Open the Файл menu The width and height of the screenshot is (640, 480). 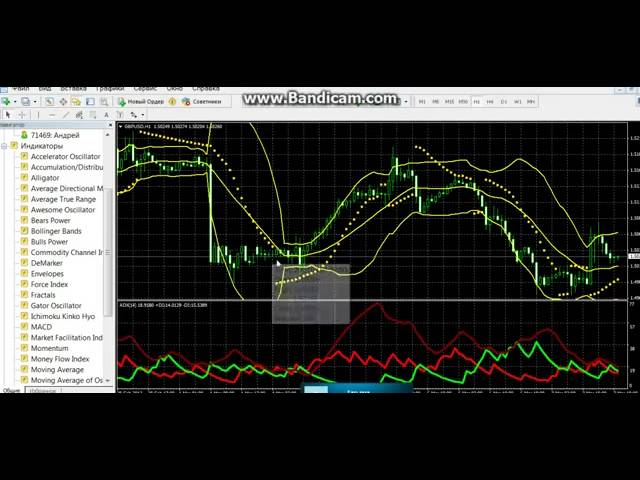20,89
